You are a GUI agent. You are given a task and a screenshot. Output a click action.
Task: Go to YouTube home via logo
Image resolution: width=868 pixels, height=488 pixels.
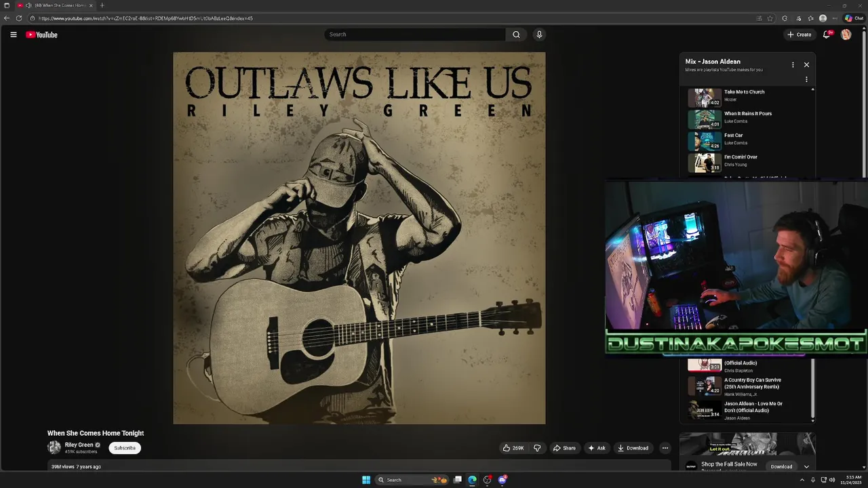(x=41, y=35)
